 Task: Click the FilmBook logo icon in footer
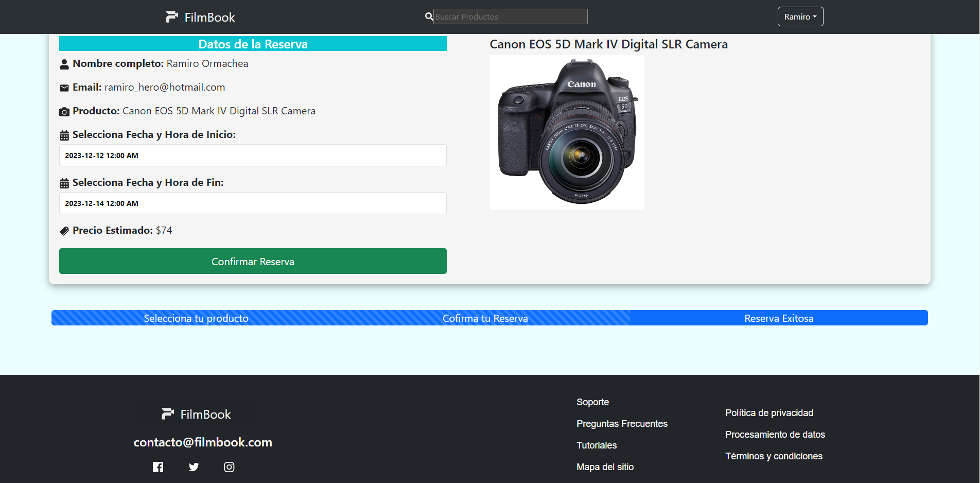point(168,414)
